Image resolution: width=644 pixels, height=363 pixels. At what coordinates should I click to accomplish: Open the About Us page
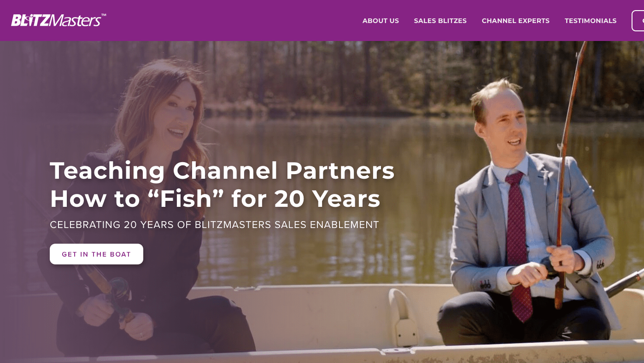381,21
